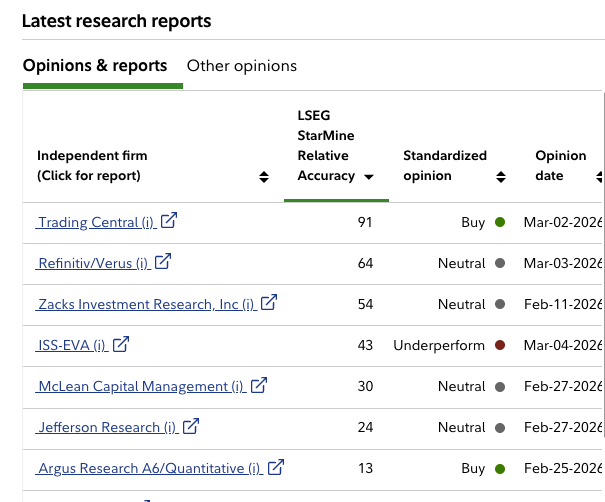Open external icon for Zacks Investment Research
605x502 pixels.
coord(269,303)
